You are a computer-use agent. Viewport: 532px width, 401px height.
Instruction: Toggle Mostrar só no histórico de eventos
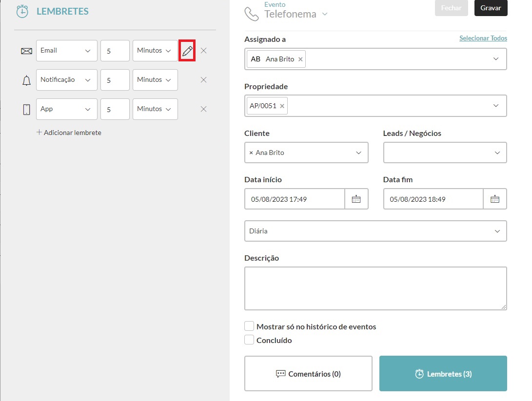249,326
